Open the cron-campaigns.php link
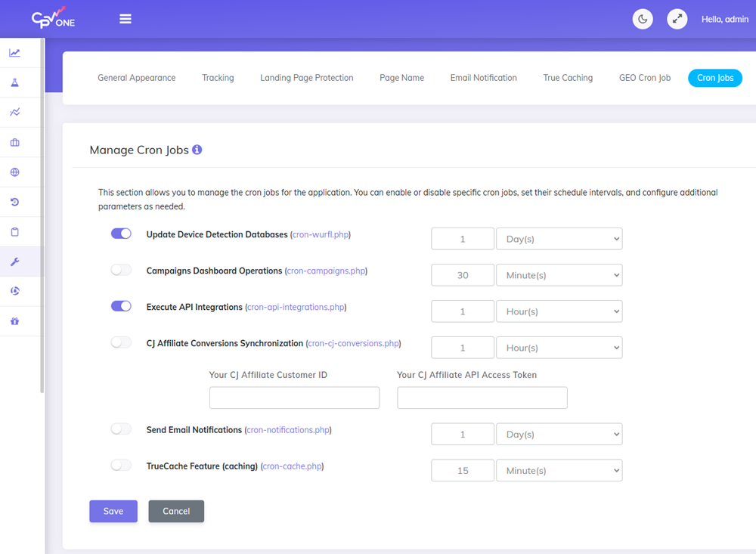Screen dimensions: 756x554 326,271
